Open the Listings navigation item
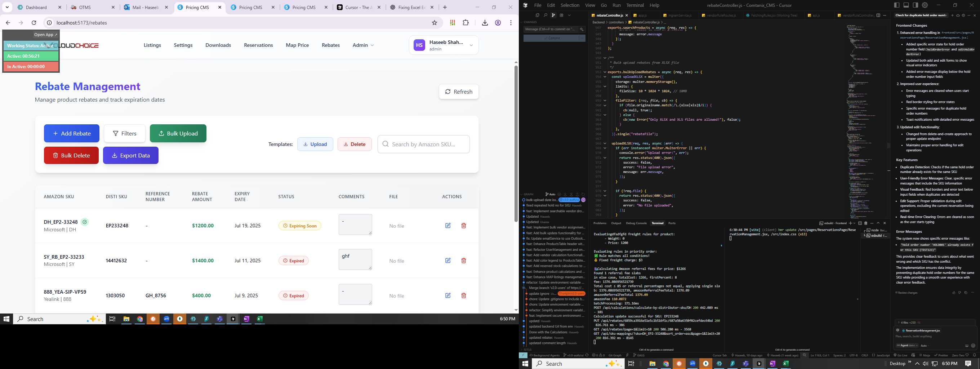 click(152, 45)
